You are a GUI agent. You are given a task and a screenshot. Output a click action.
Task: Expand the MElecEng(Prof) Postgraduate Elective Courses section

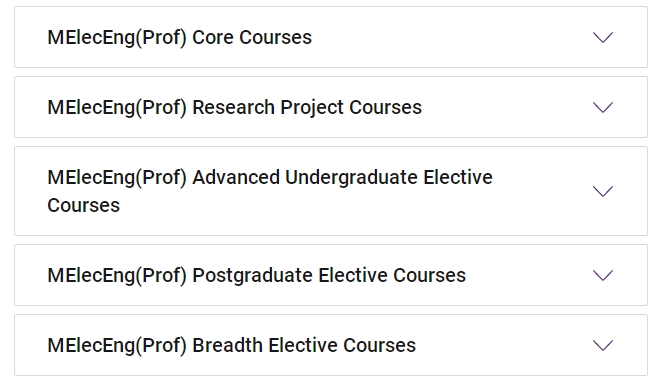[331, 275]
